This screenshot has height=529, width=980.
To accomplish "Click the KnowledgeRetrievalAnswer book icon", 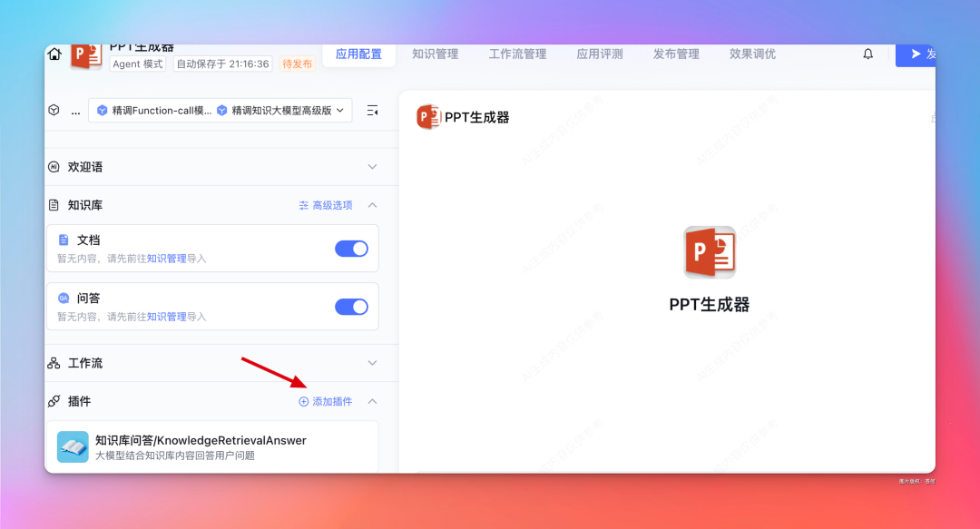I will tap(73, 447).
